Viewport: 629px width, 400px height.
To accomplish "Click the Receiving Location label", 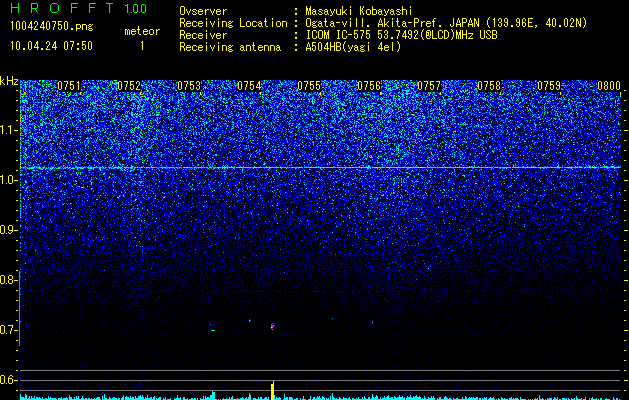I will (233, 23).
